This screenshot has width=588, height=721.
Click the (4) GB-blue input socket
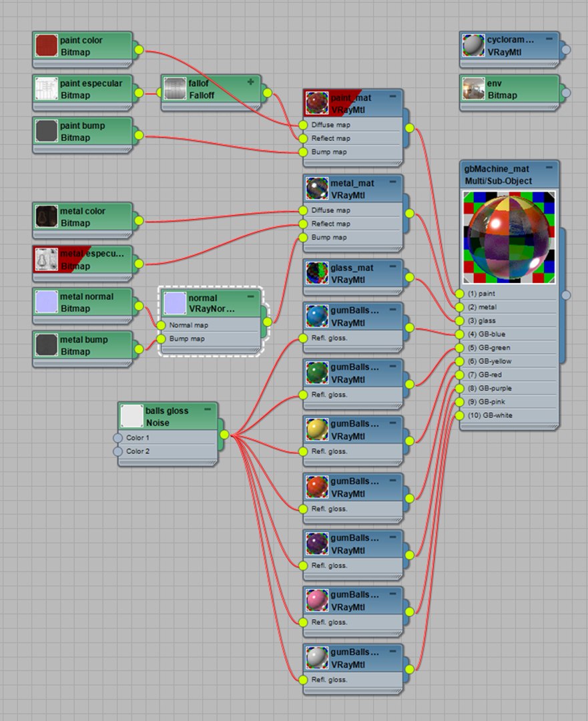459,334
